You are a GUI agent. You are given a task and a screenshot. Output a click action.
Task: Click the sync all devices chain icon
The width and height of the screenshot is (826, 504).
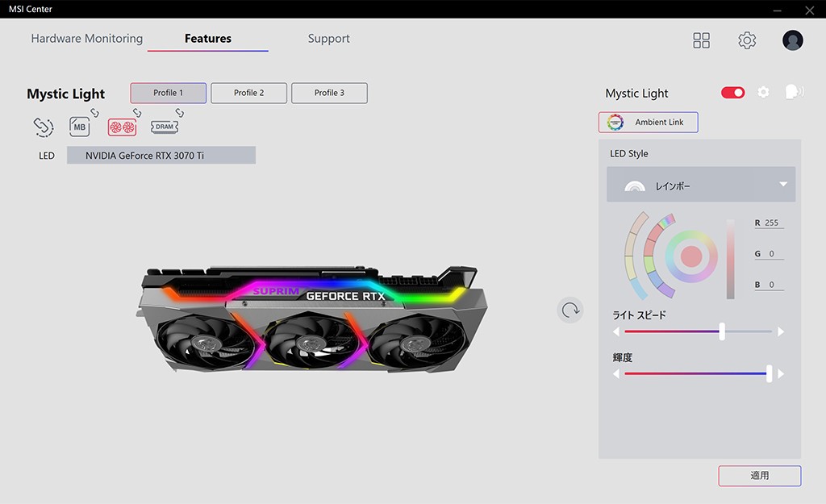click(x=44, y=127)
